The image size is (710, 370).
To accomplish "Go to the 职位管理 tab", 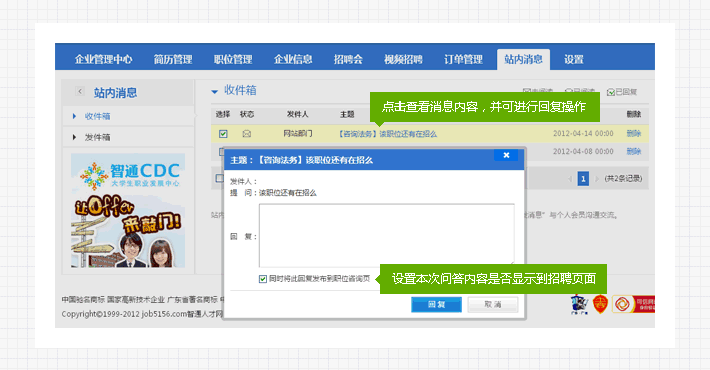I will click(x=233, y=59).
